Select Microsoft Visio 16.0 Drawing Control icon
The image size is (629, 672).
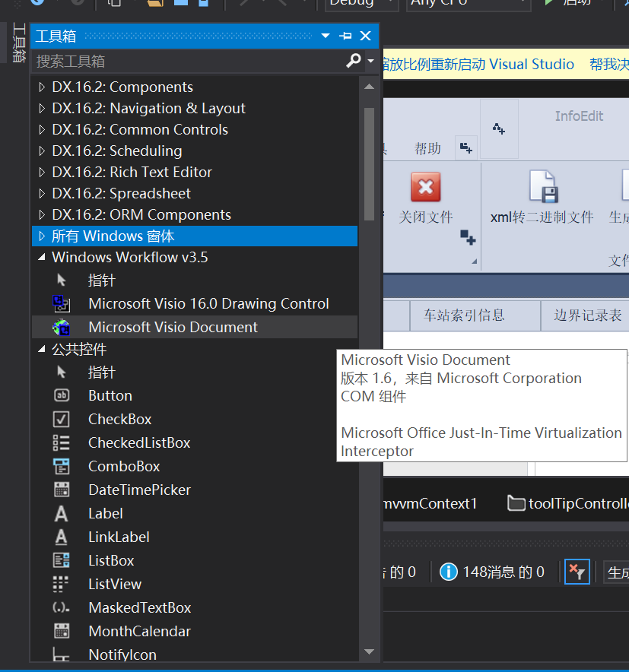click(x=62, y=304)
